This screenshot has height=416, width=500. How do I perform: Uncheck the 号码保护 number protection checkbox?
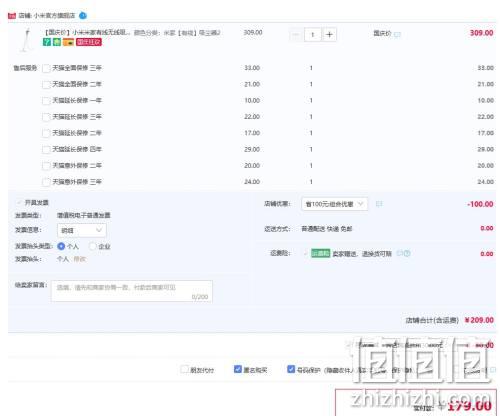(291, 369)
